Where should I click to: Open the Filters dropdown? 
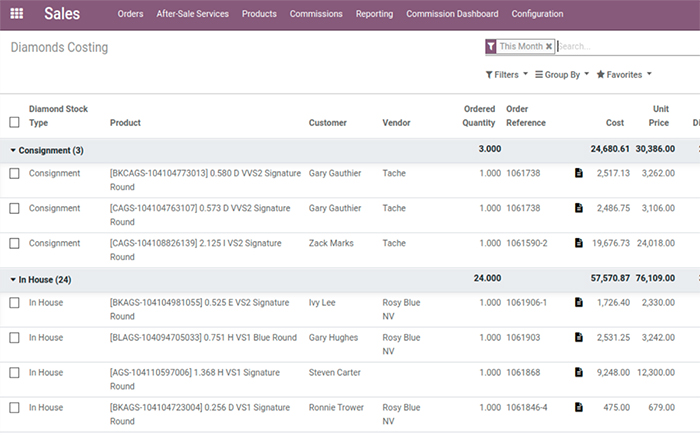507,75
